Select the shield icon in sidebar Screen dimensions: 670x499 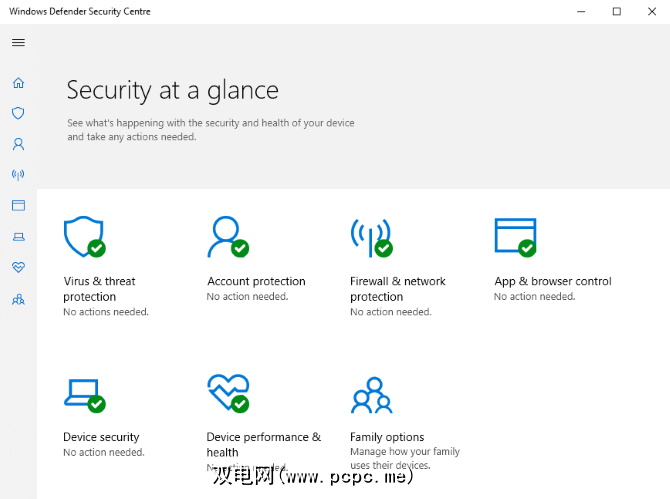click(18, 114)
